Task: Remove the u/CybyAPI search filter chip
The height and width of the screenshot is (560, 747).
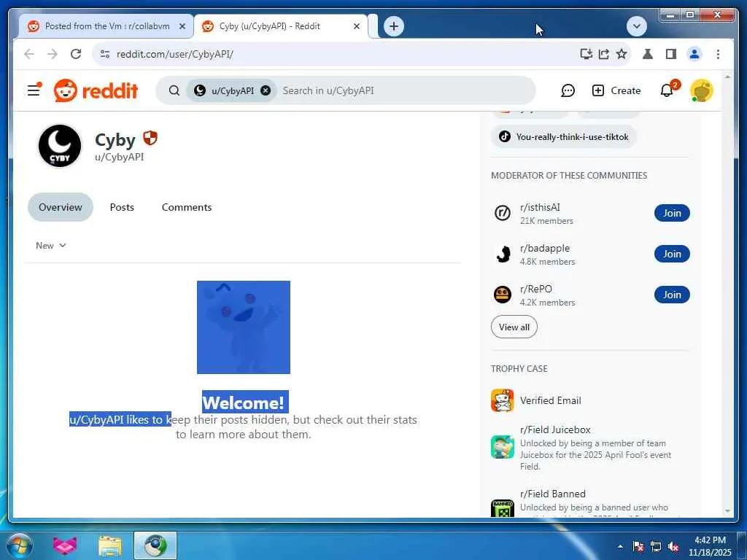Action: click(266, 90)
